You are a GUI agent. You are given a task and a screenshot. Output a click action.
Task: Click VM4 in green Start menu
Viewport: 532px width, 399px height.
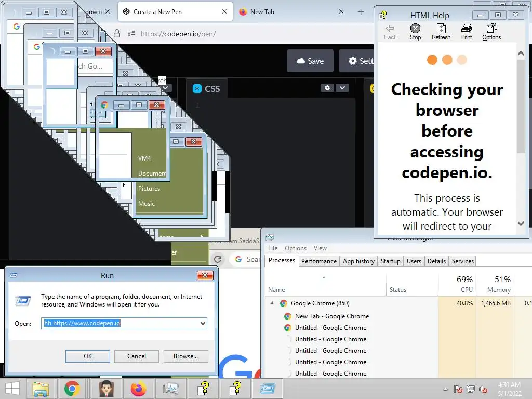144,158
